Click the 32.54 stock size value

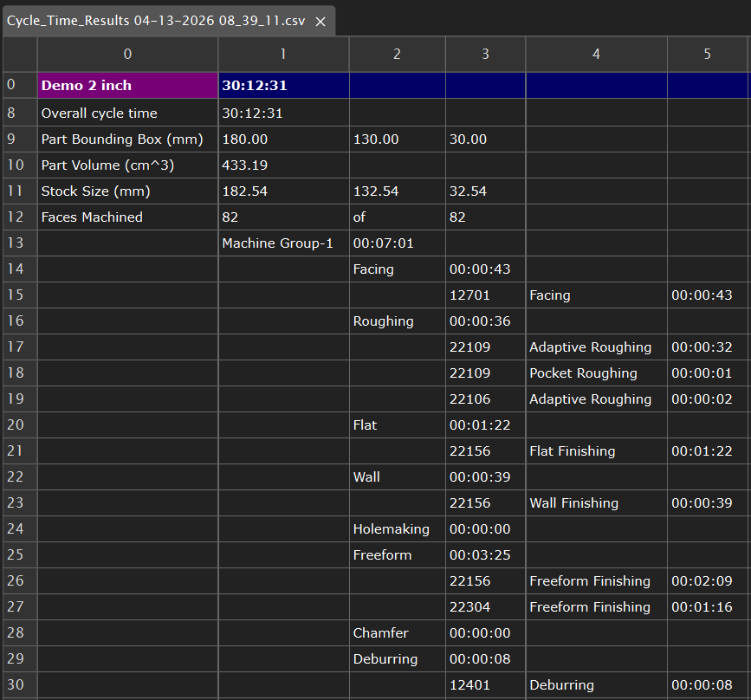click(x=485, y=191)
